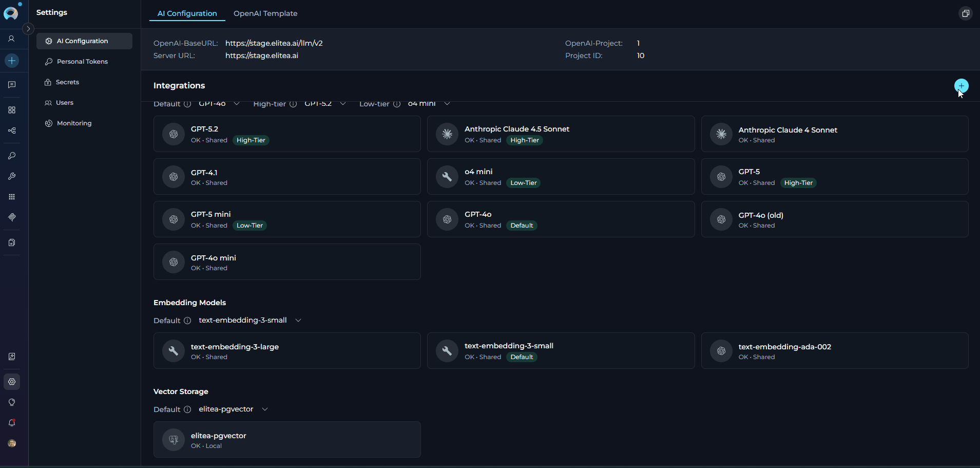The image size is (980, 468).
Task: Open the Anthropic Claude 4 Sonnet card
Action: point(835,134)
